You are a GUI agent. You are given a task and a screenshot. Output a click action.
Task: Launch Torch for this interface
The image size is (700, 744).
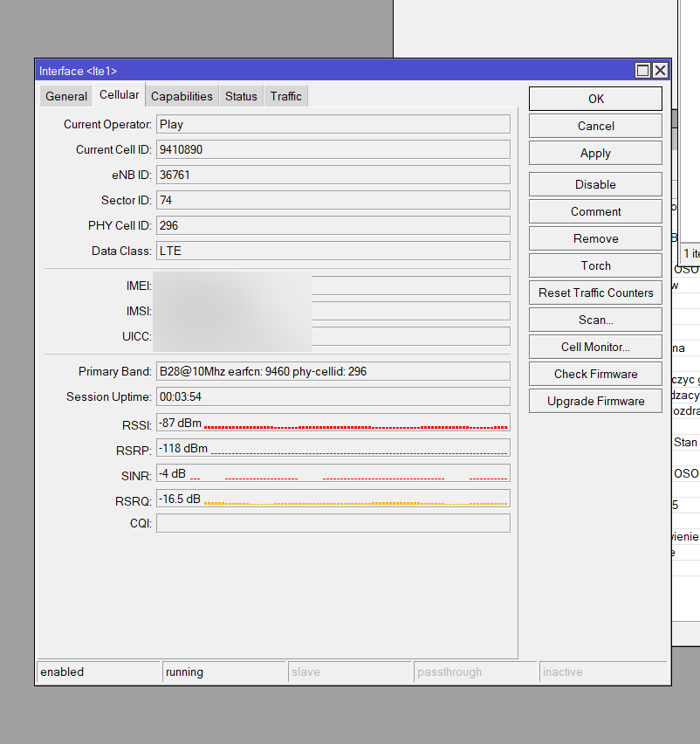(595, 265)
